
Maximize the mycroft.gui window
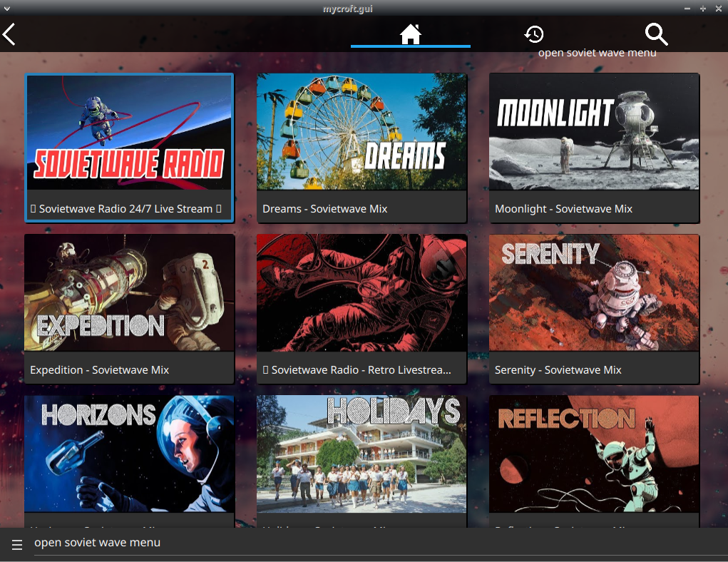coord(703,9)
